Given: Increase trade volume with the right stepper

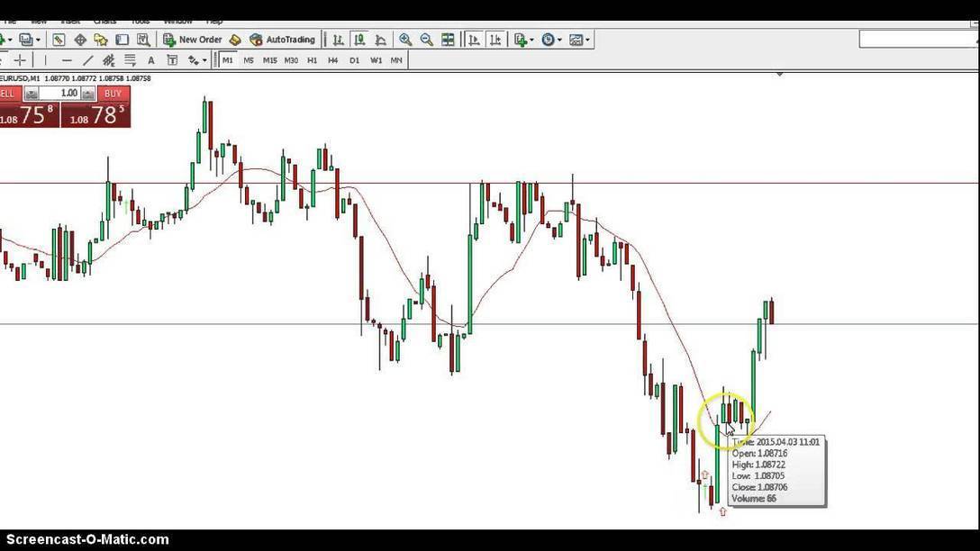Looking at the screenshot, I should (88, 94).
